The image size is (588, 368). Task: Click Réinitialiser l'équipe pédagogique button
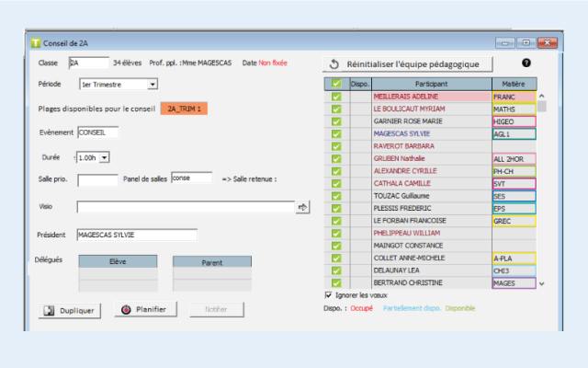tap(407, 63)
